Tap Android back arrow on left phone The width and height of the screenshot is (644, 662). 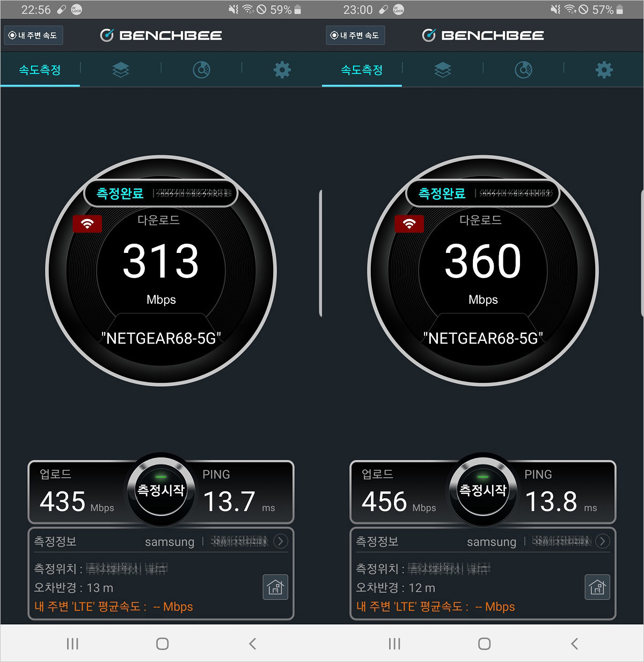click(252, 644)
